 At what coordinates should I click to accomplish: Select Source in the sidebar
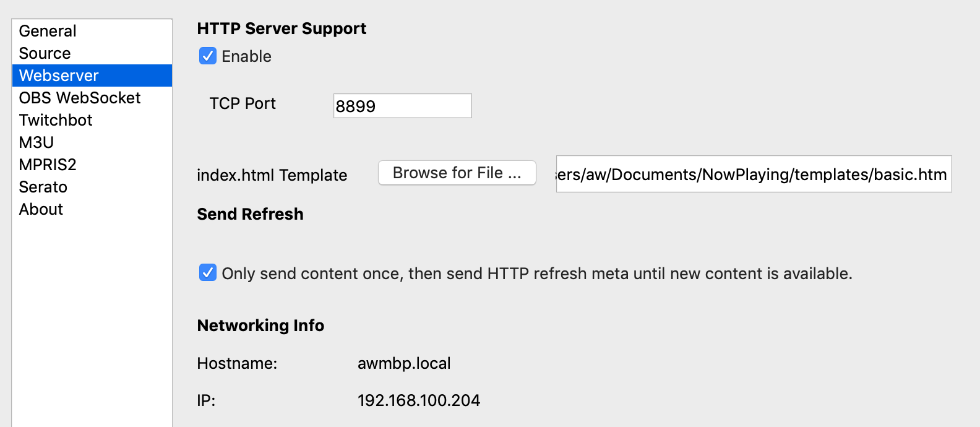[45, 53]
